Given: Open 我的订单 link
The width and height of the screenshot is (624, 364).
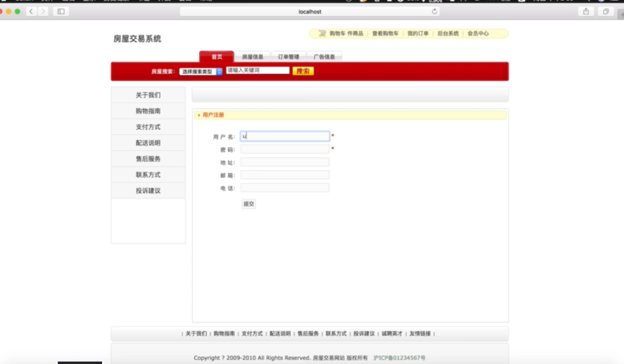Looking at the screenshot, I should click(418, 33).
